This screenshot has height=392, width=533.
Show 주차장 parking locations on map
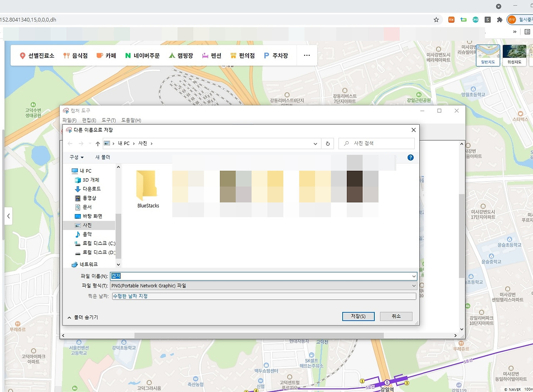(276, 55)
